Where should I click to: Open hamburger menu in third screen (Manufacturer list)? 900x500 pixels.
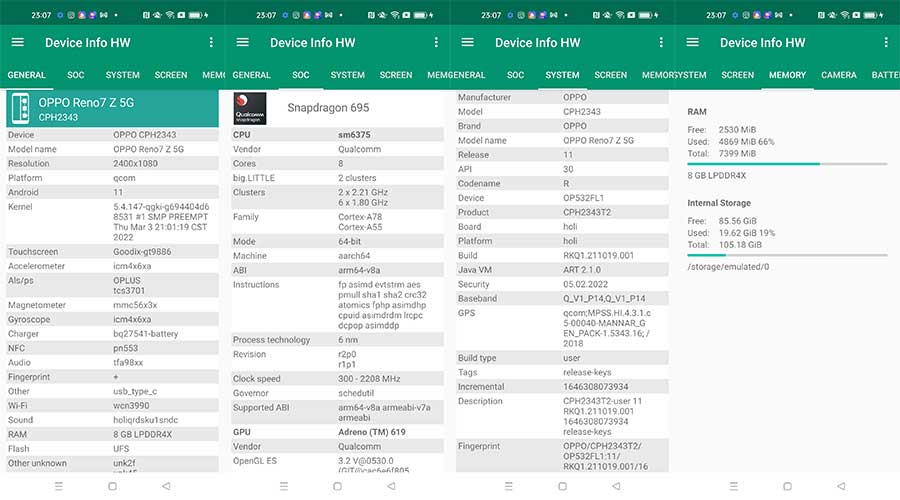tap(468, 42)
